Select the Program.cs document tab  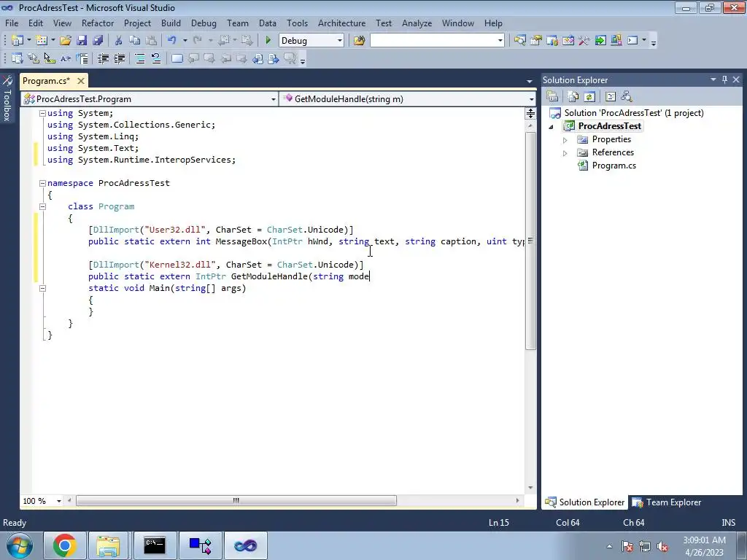(46, 81)
